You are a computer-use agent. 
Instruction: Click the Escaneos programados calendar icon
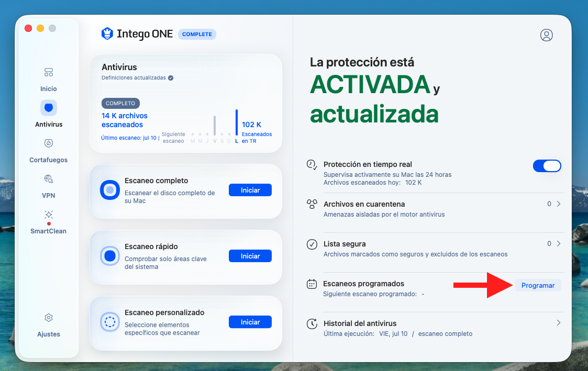point(312,284)
